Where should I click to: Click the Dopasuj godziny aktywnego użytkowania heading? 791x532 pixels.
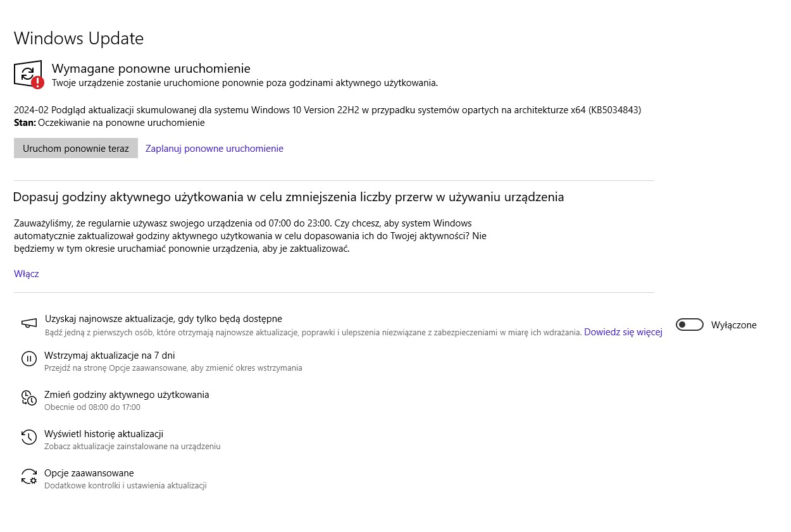click(x=288, y=197)
